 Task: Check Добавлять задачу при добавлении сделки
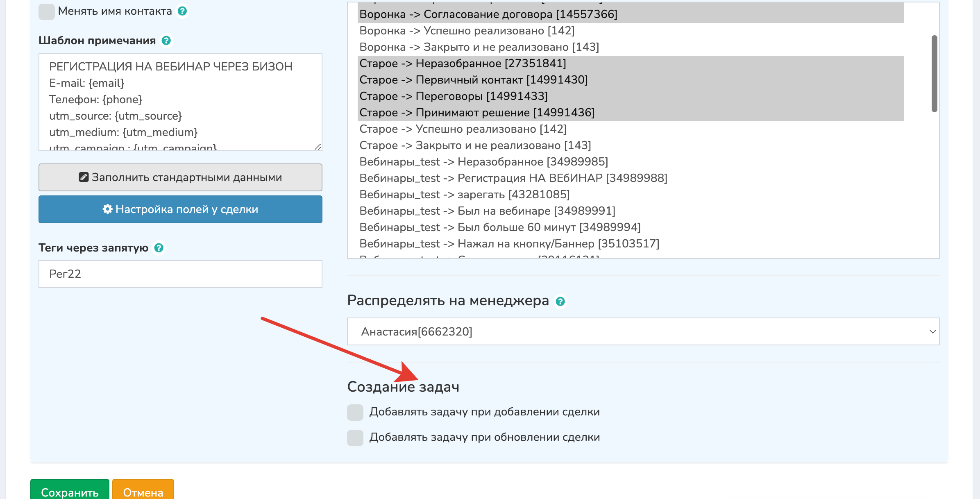pos(355,413)
